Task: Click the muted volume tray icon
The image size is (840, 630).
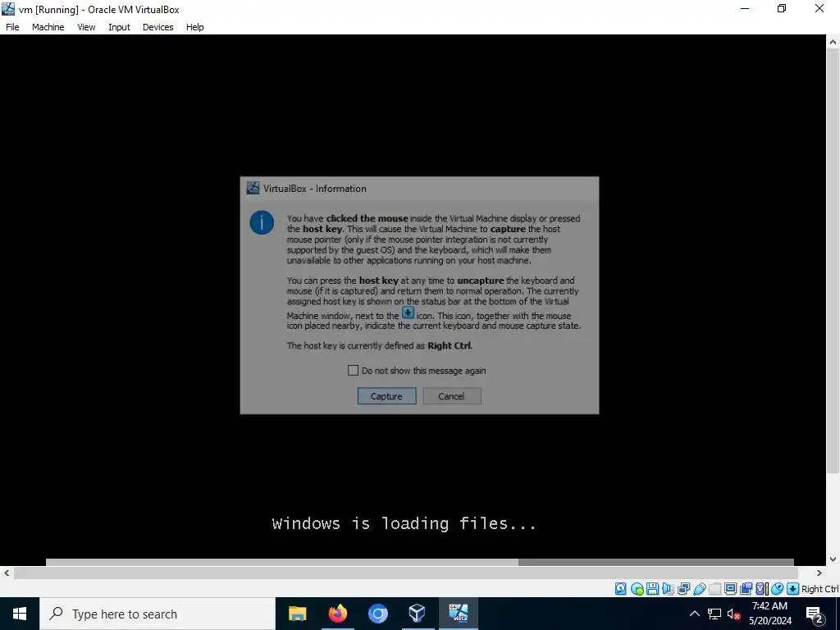Action: 733,614
